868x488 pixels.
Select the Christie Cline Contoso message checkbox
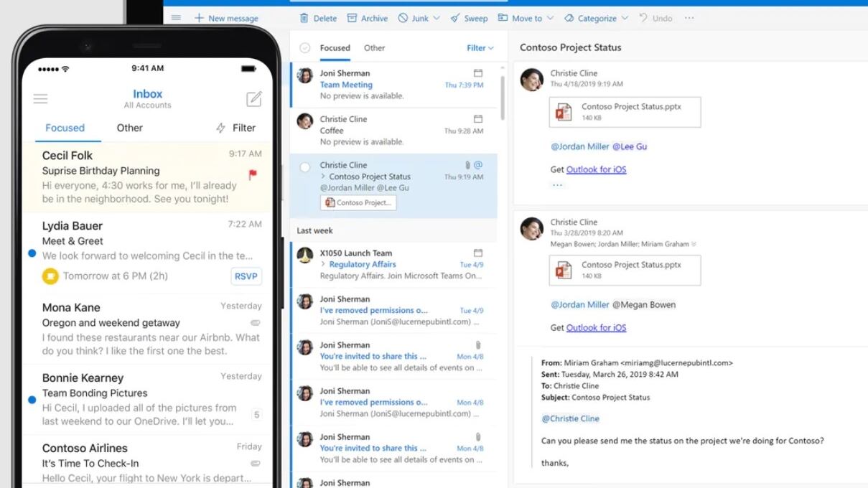305,167
